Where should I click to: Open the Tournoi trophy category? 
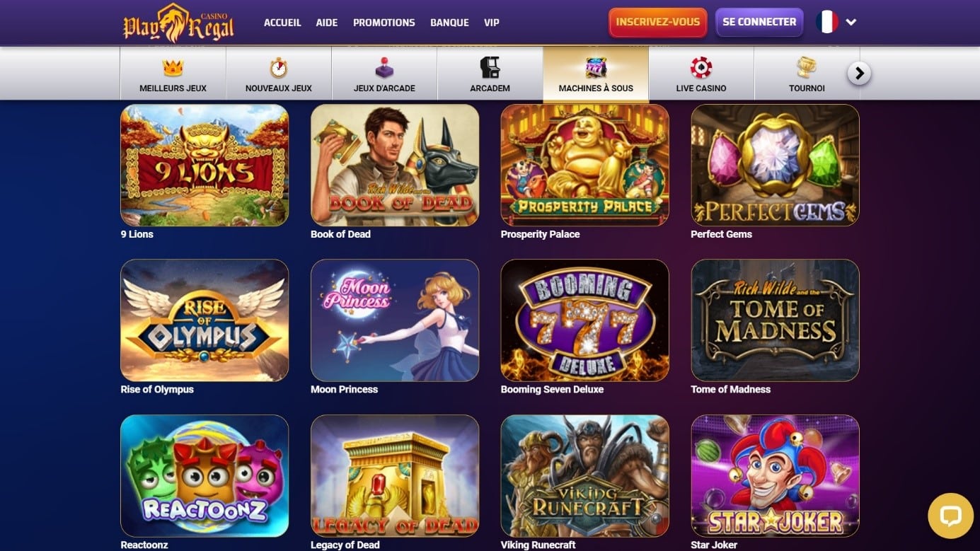pyautogui.click(x=807, y=74)
